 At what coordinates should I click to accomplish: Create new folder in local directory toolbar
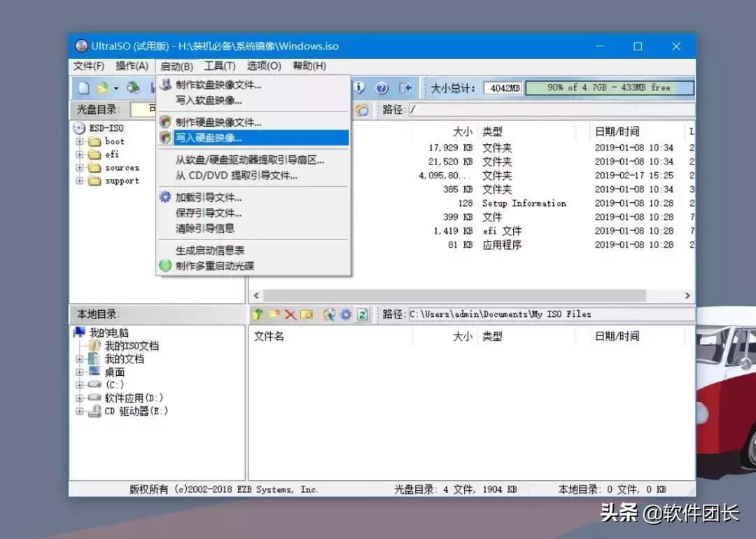click(x=274, y=314)
